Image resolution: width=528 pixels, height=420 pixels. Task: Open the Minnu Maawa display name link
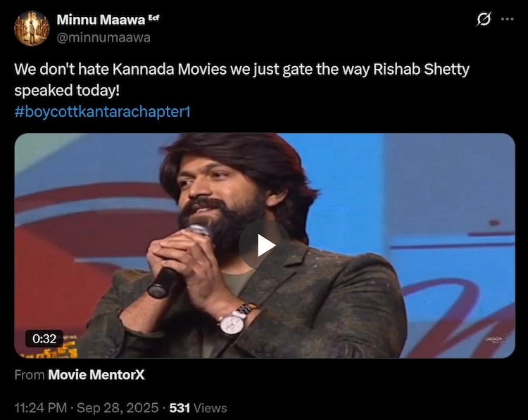coord(101,20)
